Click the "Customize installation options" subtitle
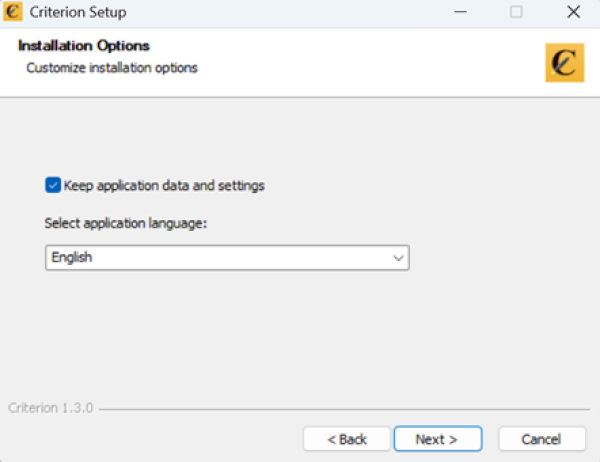 point(112,68)
